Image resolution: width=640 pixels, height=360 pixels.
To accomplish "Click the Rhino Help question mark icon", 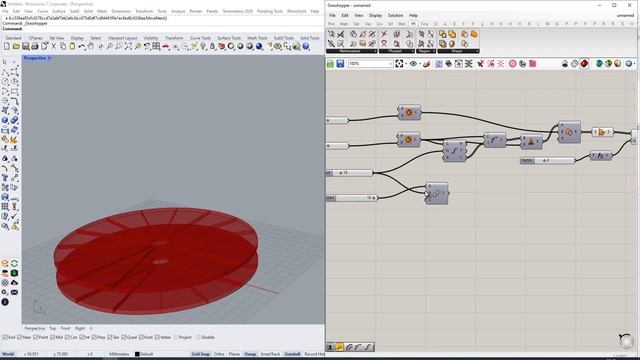I will pos(306,47).
